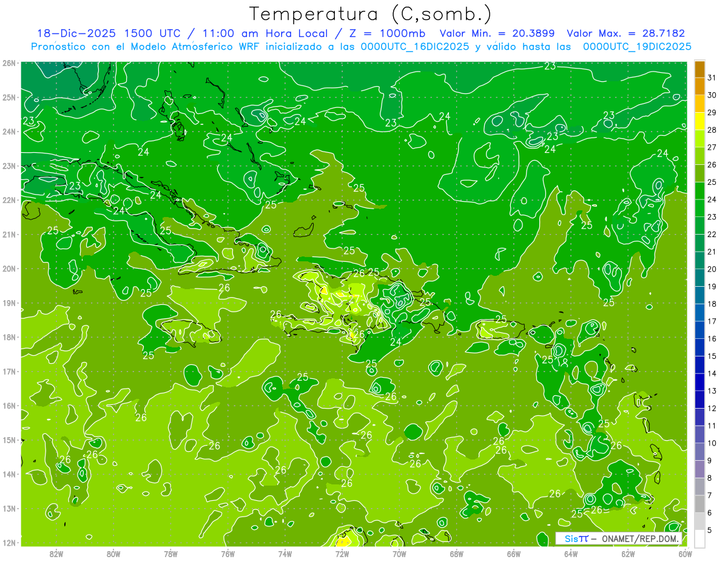Click the longitude axis label "68W"
The width and height of the screenshot is (728, 562).
point(456,554)
